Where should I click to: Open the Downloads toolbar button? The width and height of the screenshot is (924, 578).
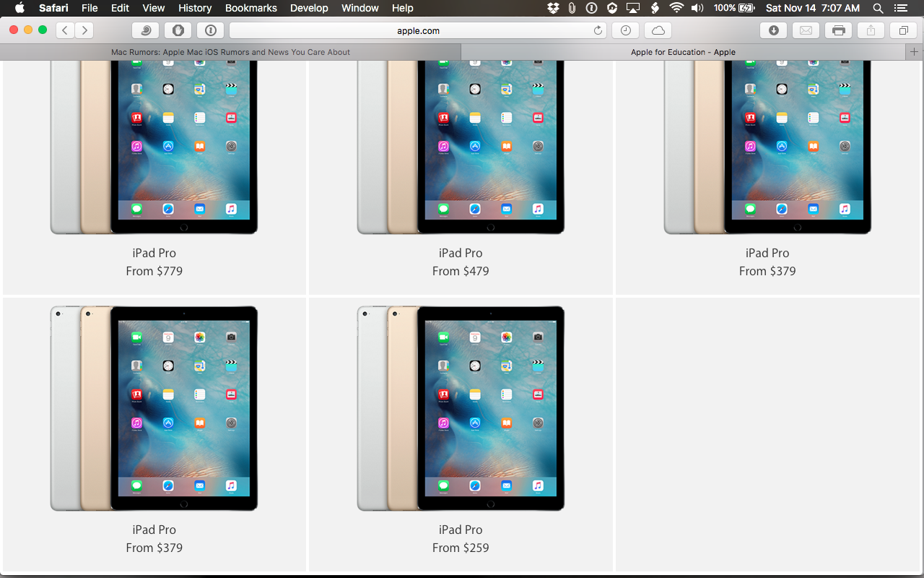coord(774,30)
